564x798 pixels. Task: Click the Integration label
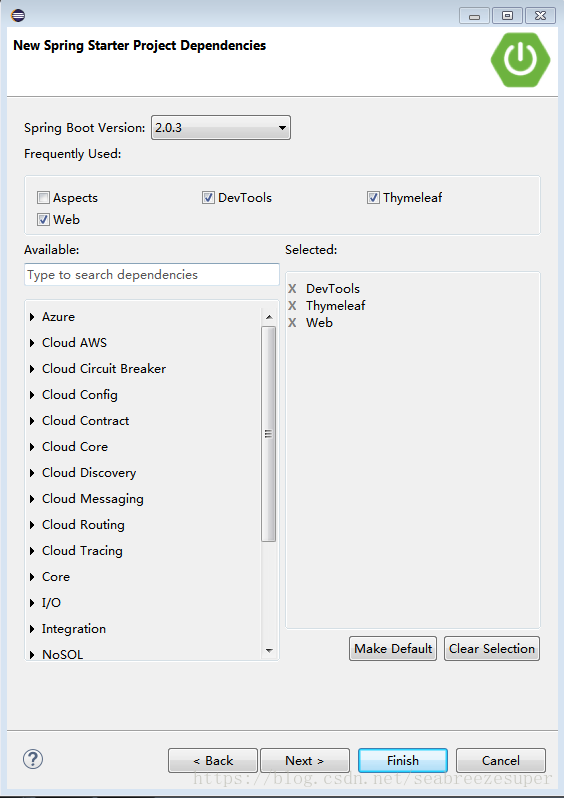74,629
